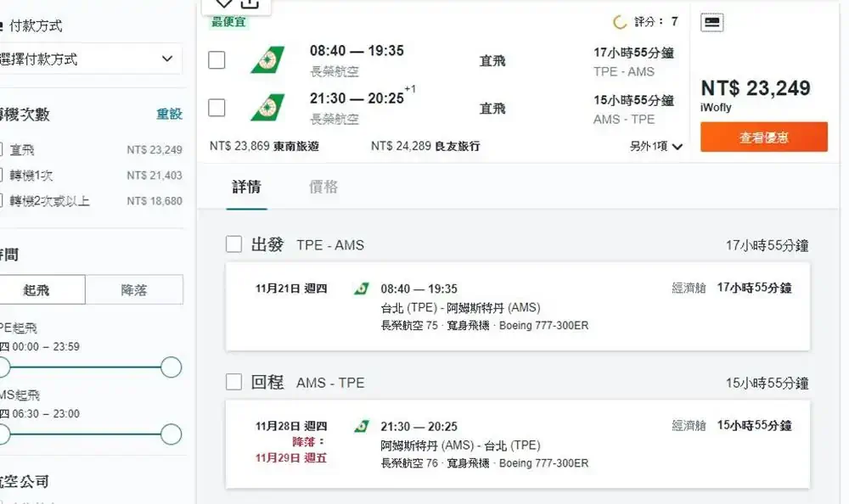
Task: Switch to the 價格 tab
Action: pyautogui.click(x=323, y=187)
